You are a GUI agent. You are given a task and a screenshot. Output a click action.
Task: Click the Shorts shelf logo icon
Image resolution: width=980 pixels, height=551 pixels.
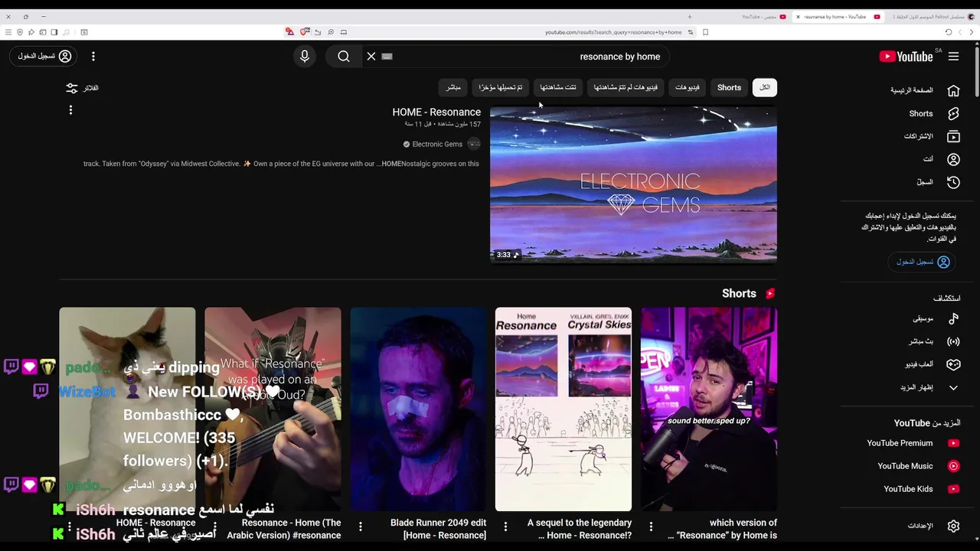tap(770, 293)
